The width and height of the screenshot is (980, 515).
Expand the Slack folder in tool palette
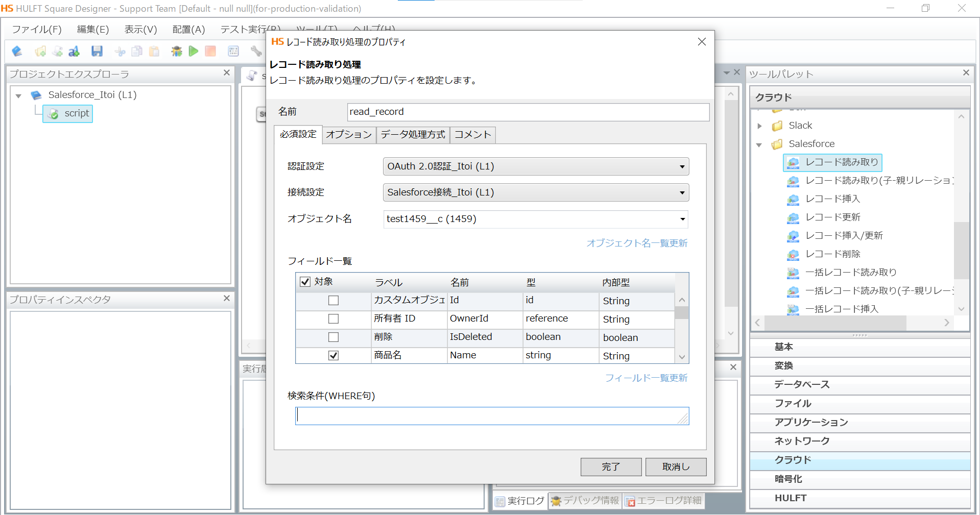(x=759, y=126)
